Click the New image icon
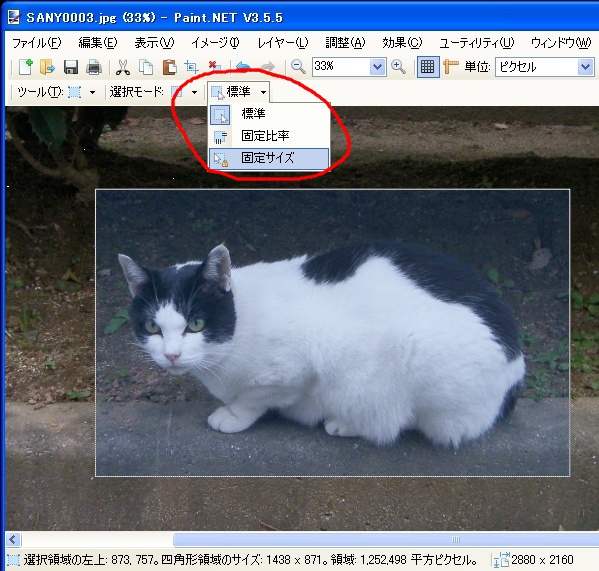Screen dimensions: 599x571 click(26, 67)
